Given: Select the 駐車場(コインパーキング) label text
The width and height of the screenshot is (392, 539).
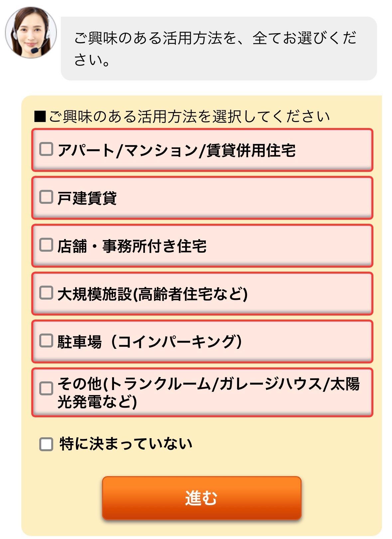Looking at the screenshot, I should coord(150,342).
